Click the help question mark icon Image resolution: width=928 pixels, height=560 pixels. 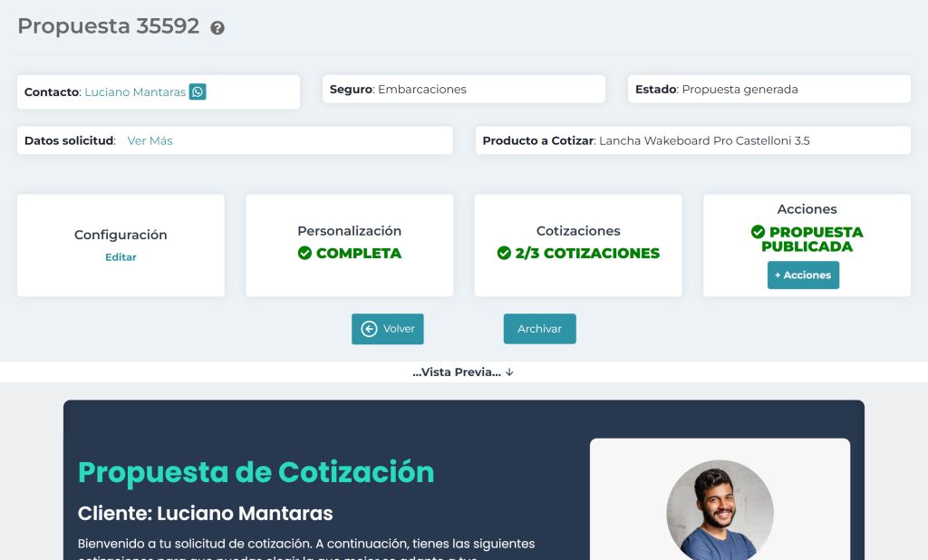[x=217, y=28]
